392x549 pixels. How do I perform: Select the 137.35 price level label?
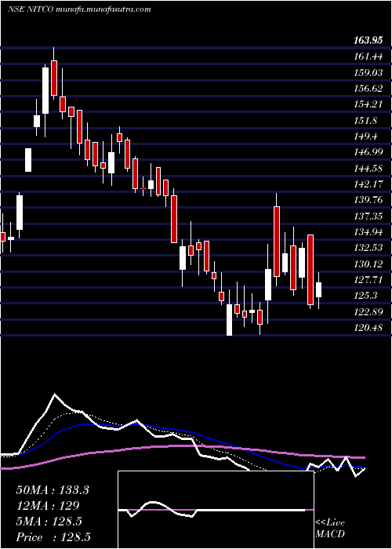370,216
